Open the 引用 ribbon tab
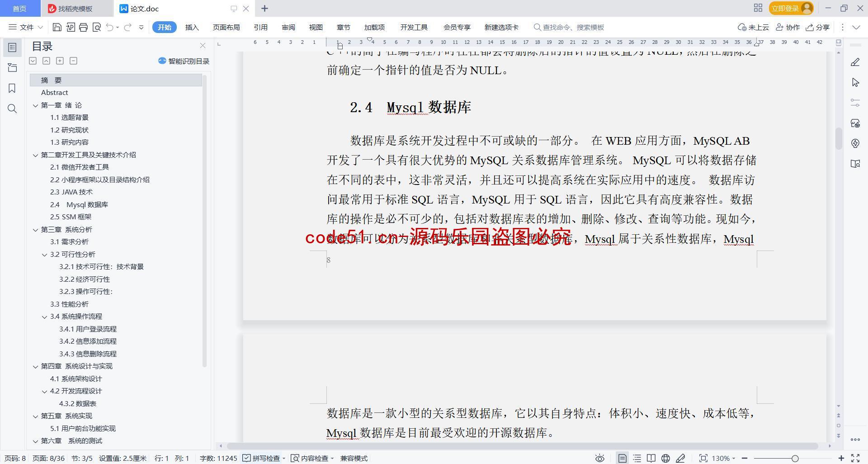The image size is (868, 464). (x=260, y=27)
